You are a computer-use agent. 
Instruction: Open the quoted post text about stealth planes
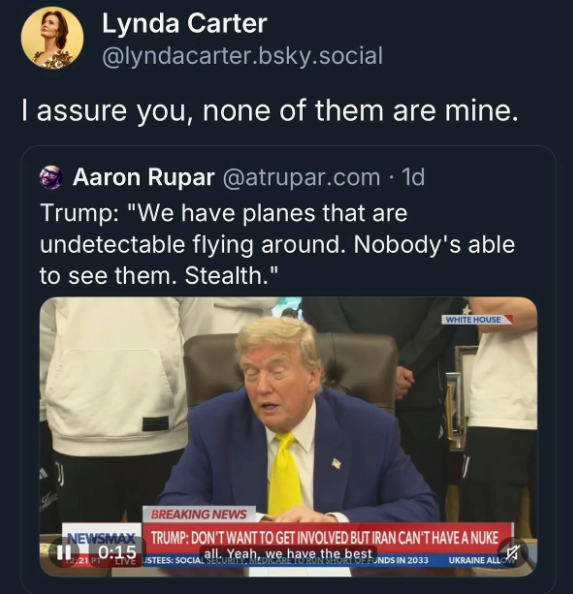277,244
